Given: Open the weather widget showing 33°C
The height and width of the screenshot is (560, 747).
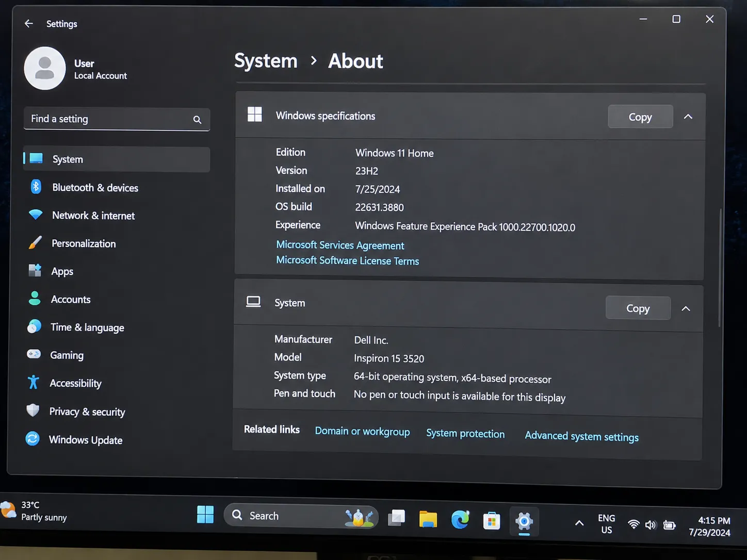Looking at the screenshot, I should pyautogui.click(x=34, y=511).
